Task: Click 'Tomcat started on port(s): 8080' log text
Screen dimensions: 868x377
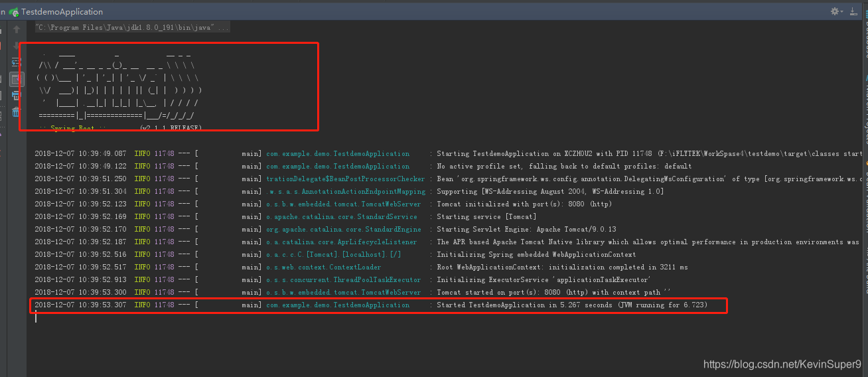Action: 553,293
